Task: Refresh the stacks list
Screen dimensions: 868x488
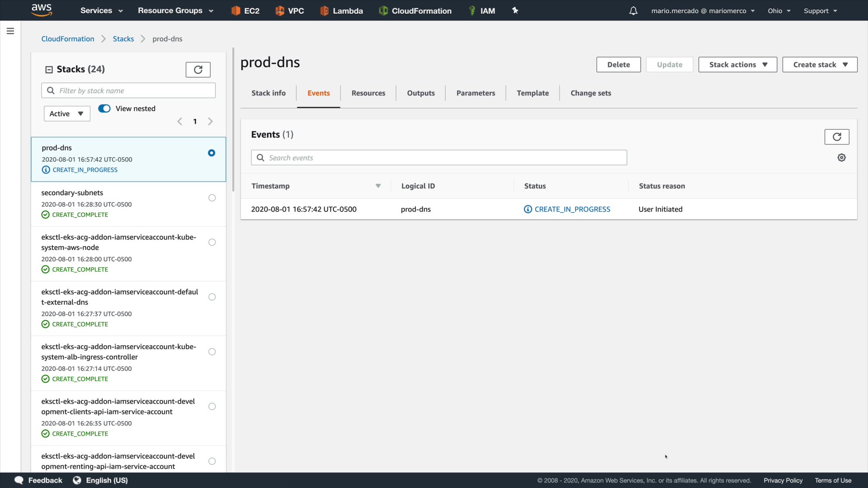Action: tap(198, 70)
